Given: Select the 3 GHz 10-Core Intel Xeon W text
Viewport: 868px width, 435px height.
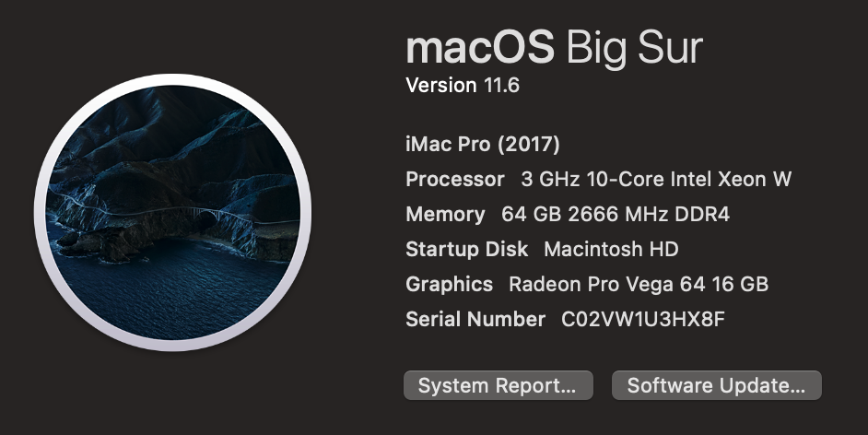Looking at the screenshot, I should coord(656,180).
